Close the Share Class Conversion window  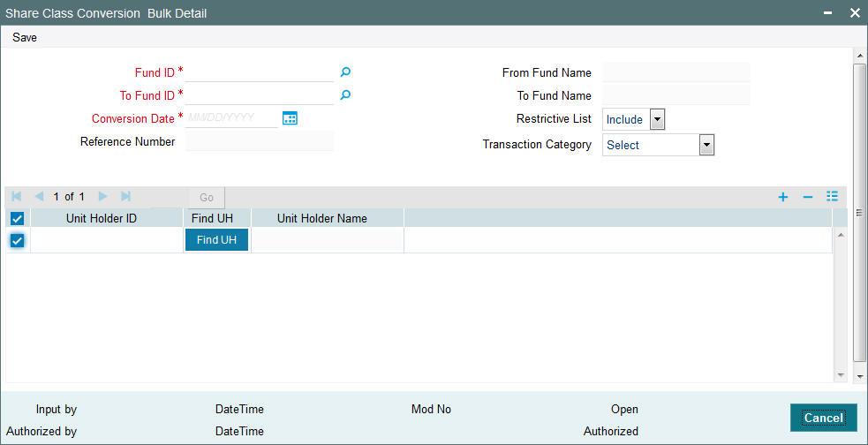coord(855,13)
